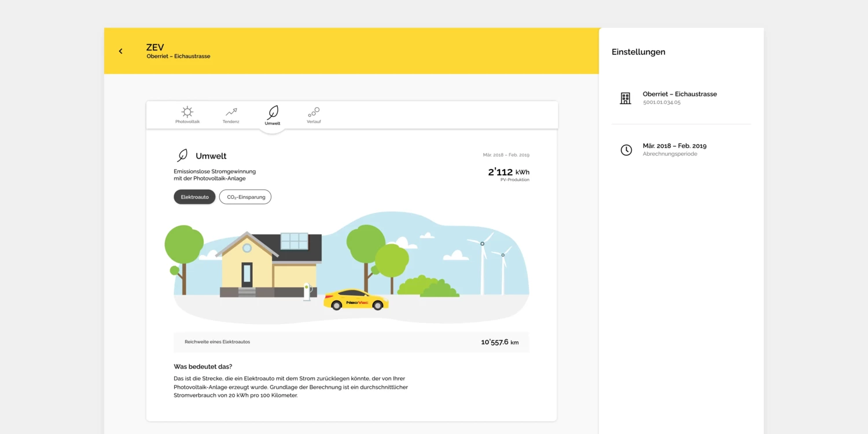Click the ZEV header title
Image resolution: width=868 pixels, height=434 pixels.
tap(155, 47)
